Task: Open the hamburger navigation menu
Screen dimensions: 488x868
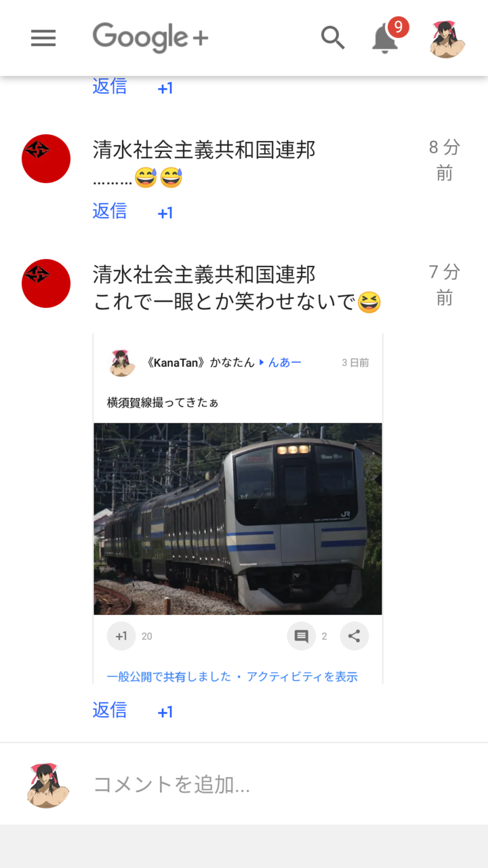Action: coord(43,39)
